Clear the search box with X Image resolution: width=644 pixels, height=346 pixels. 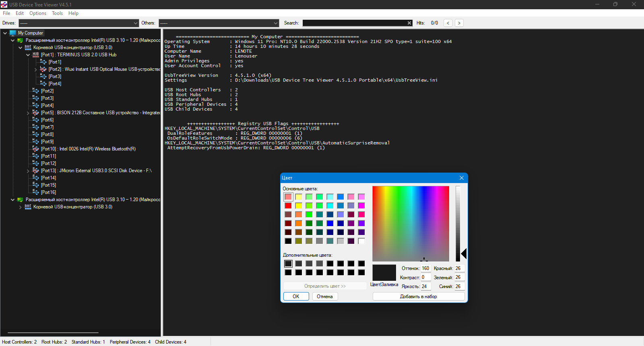409,23
